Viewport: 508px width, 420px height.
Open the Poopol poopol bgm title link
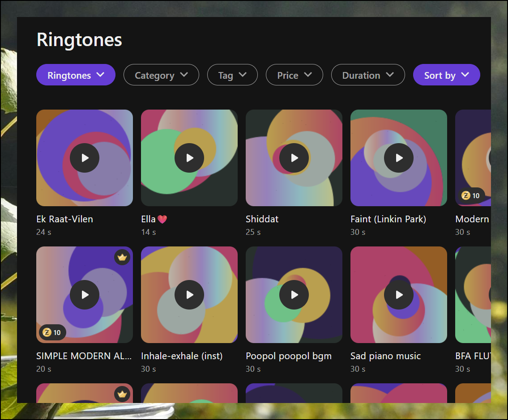click(x=289, y=356)
